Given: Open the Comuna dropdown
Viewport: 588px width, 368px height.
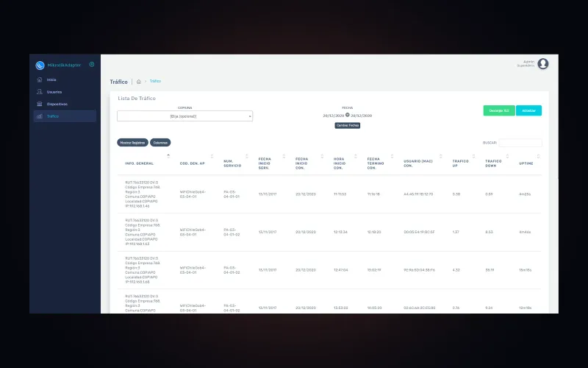Looking at the screenshot, I should [185, 116].
